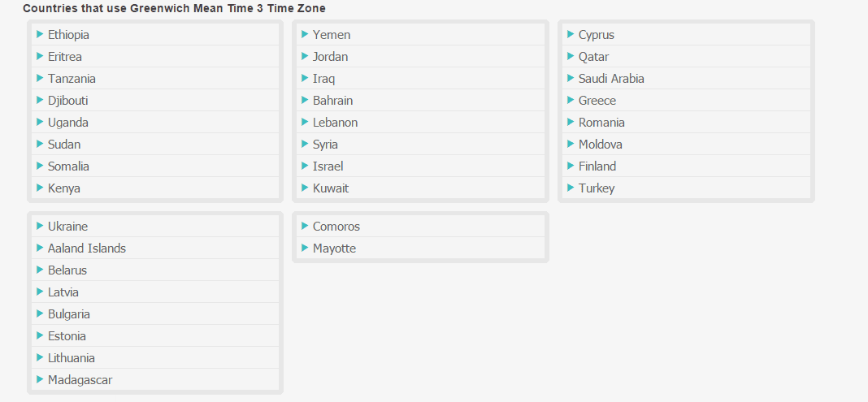Click the arrow icon next to Kuwait
Viewport: 868px width, 402px height.
click(x=305, y=188)
